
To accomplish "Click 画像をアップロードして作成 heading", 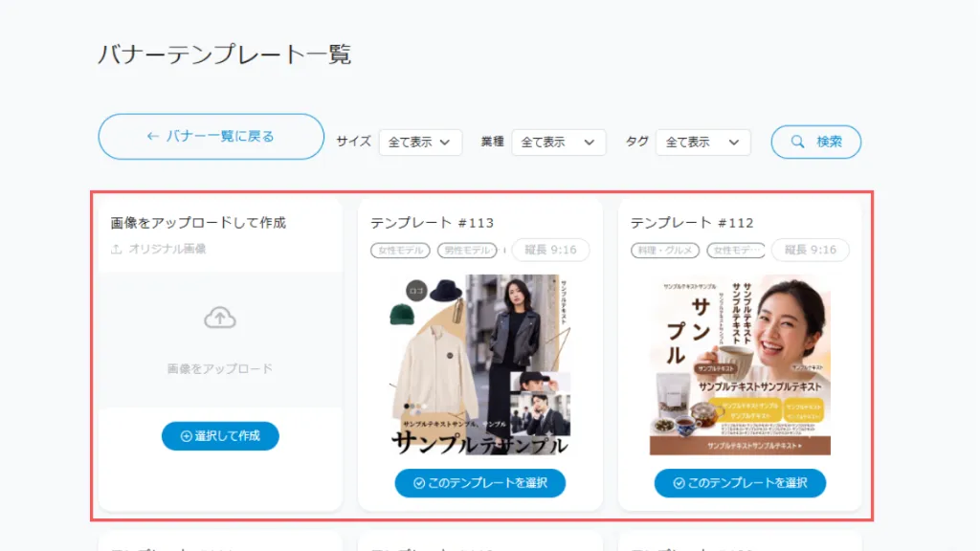I will pos(198,223).
